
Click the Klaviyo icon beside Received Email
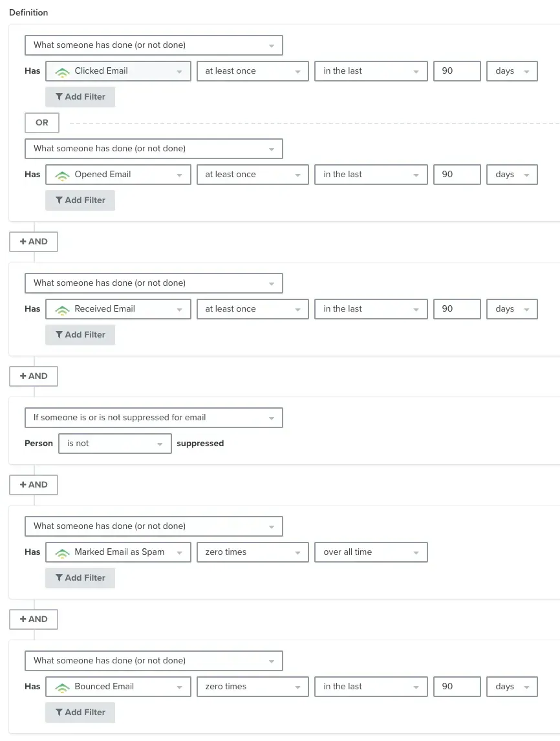pyautogui.click(x=62, y=309)
